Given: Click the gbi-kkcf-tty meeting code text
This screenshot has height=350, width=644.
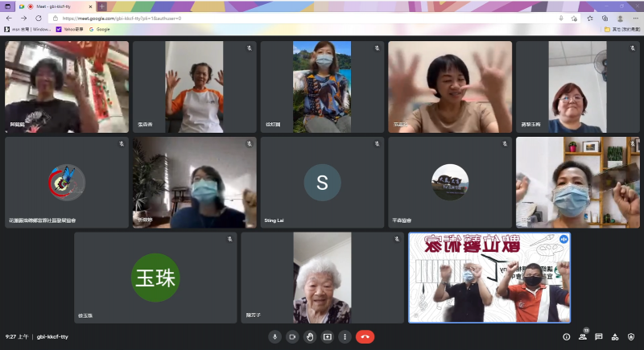Looking at the screenshot, I should tap(52, 337).
